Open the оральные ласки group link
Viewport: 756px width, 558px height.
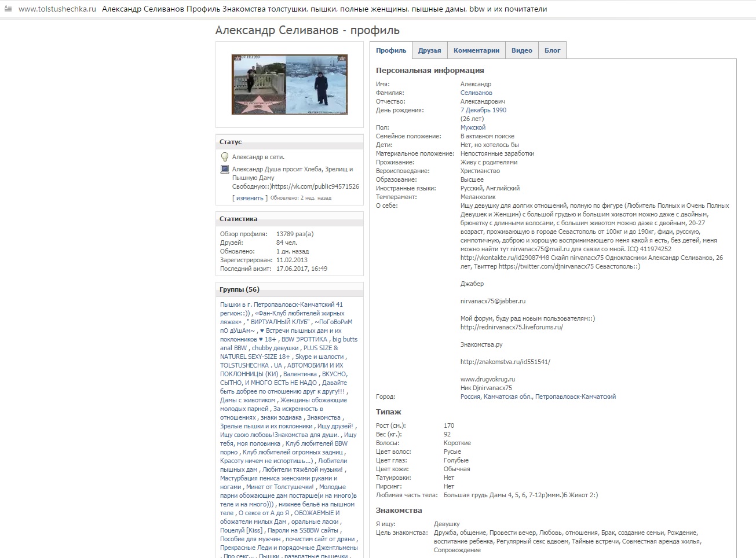click(x=315, y=522)
